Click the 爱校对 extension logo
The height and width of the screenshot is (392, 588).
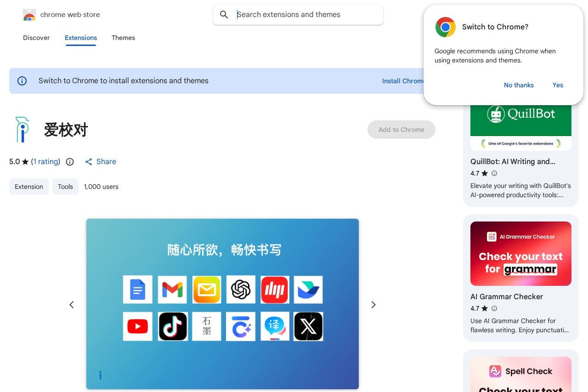(22, 130)
